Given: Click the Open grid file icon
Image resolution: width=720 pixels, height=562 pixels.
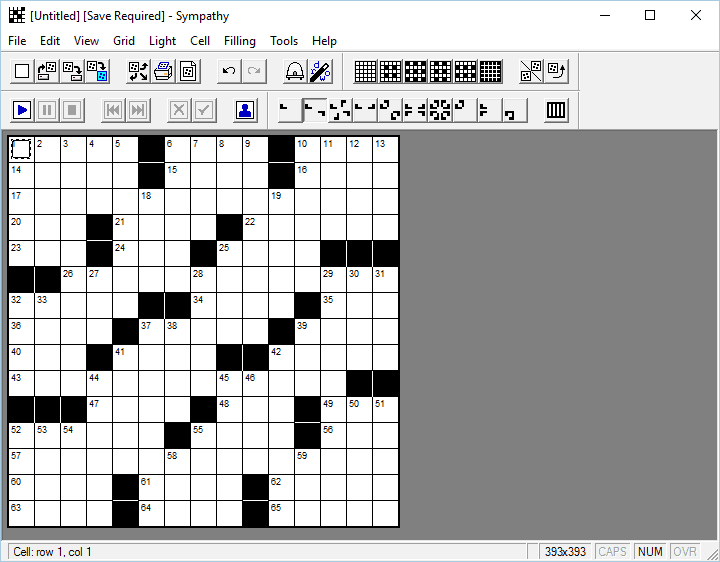Looking at the screenshot, I should [47, 71].
